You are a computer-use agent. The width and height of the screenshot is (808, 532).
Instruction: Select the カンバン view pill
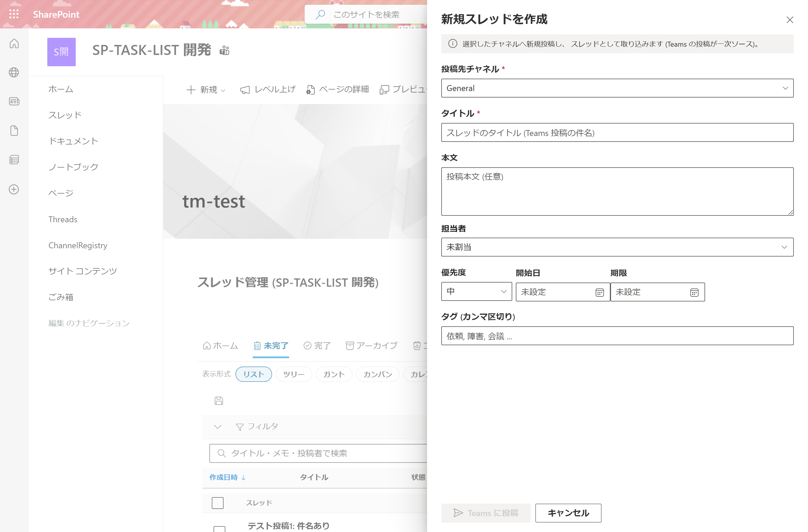coord(378,374)
